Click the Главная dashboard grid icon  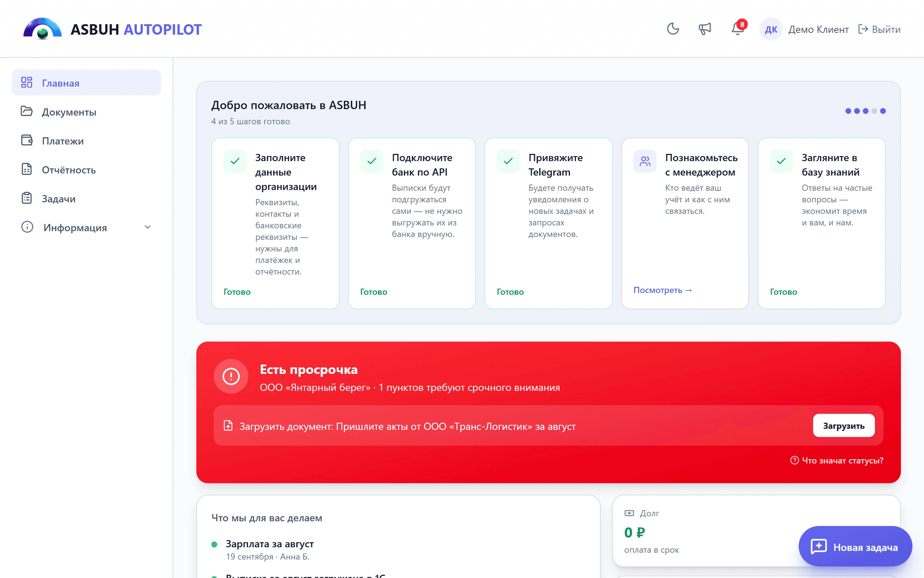[x=27, y=82]
